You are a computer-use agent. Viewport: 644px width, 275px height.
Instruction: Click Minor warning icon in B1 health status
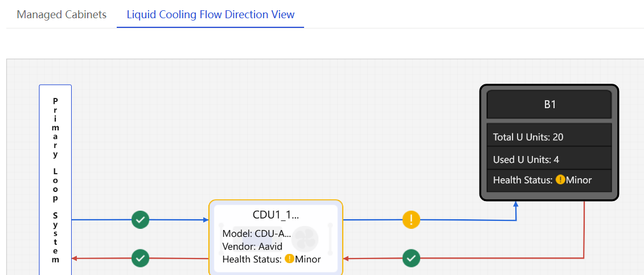coord(560,179)
